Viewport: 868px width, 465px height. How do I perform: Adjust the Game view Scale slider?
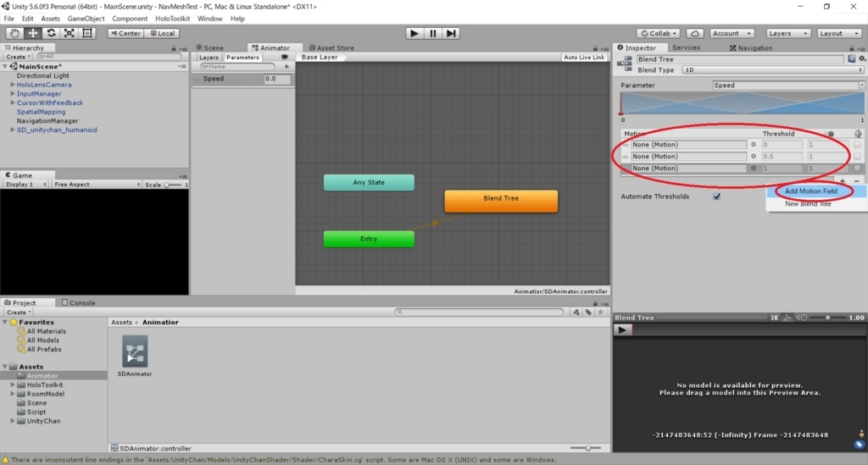click(x=173, y=185)
